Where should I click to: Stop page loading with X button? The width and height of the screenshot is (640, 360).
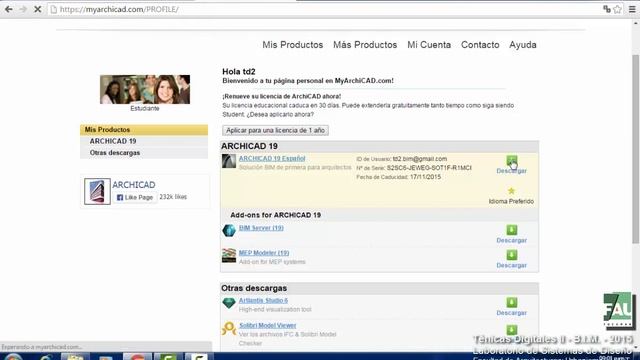[x=37, y=9]
